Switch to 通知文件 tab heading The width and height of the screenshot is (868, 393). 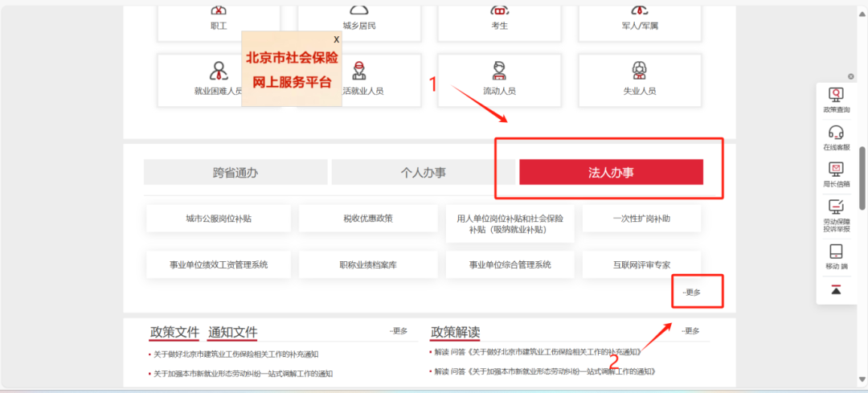click(x=232, y=333)
